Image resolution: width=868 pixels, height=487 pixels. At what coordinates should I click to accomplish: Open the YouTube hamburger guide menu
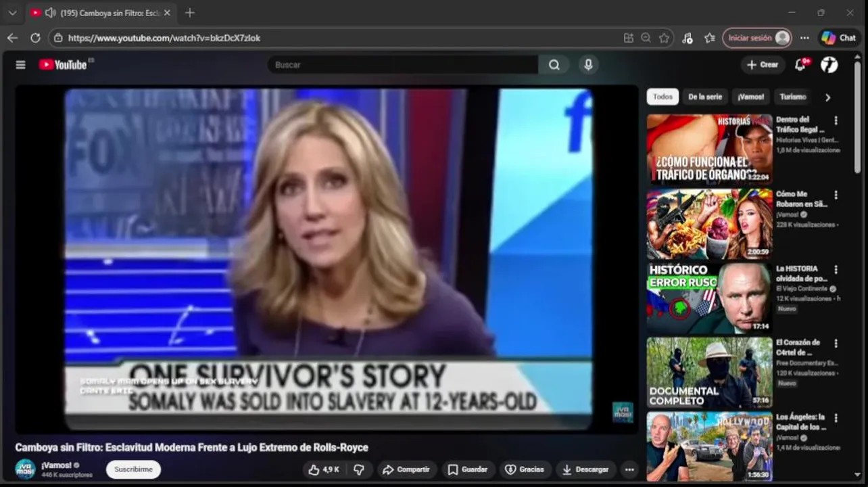click(20, 65)
